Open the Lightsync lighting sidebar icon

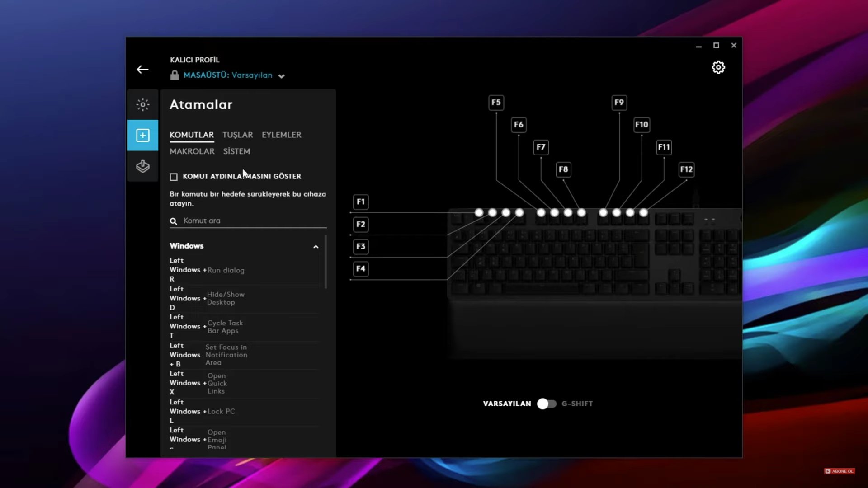(x=143, y=105)
